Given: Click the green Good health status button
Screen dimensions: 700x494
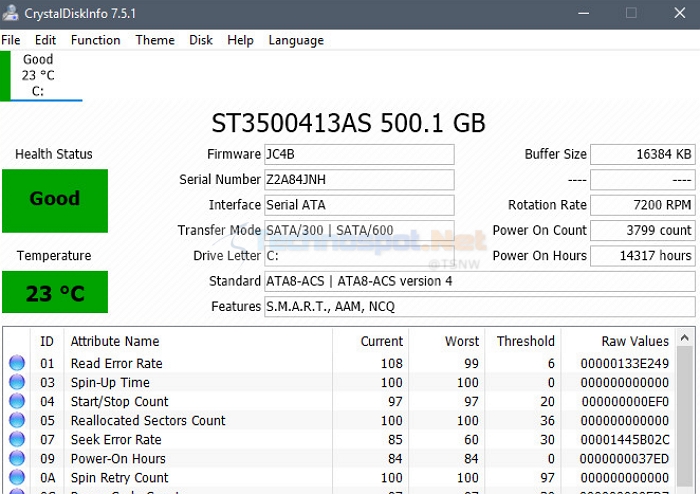Looking at the screenshot, I should point(55,201).
